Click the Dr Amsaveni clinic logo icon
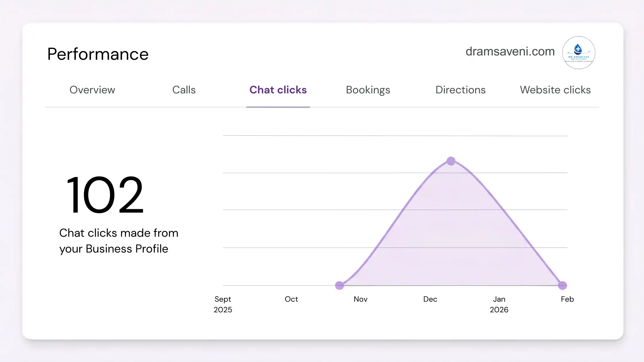 (x=578, y=53)
